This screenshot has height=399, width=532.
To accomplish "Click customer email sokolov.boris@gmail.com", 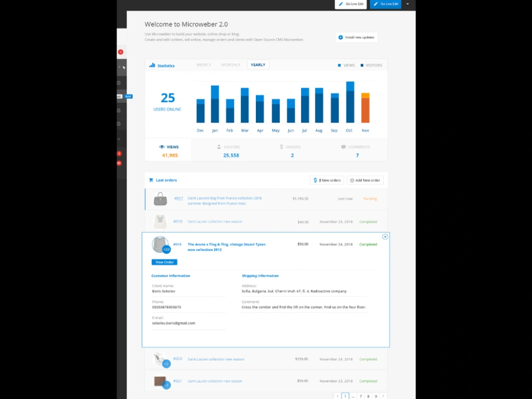I will coord(174,323).
